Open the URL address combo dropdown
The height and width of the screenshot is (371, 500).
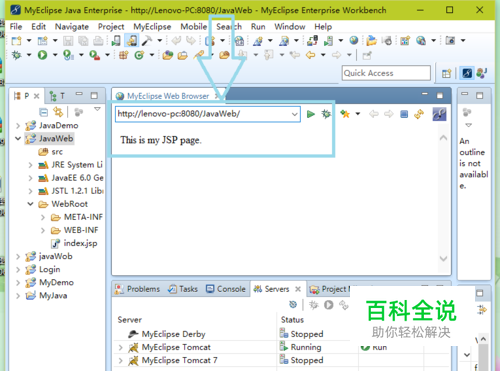click(294, 114)
